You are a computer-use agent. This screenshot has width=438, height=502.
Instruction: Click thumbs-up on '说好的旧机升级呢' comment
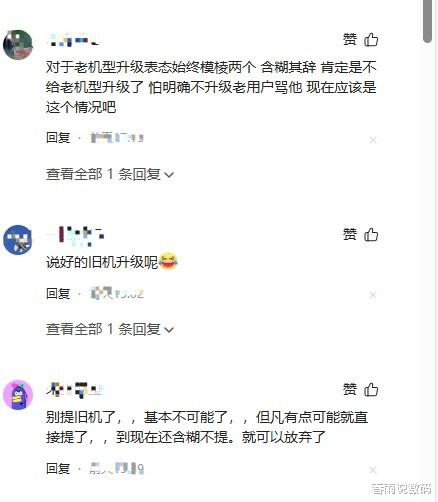[x=371, y=234]
